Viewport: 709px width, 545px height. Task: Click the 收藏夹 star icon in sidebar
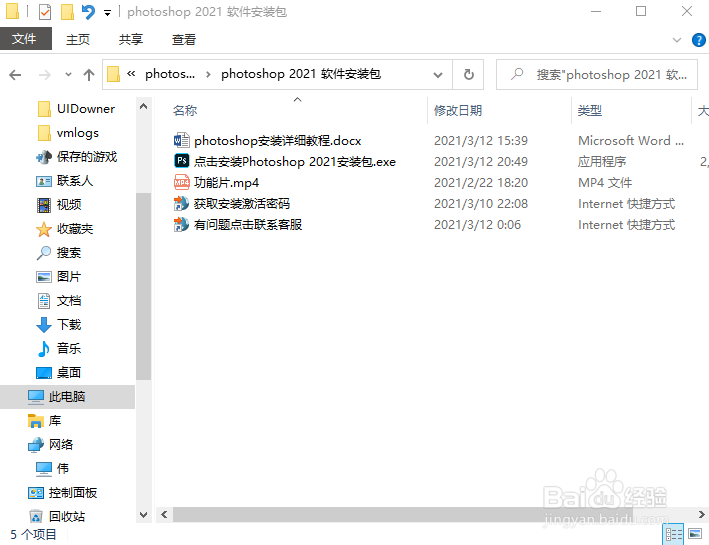44,229
